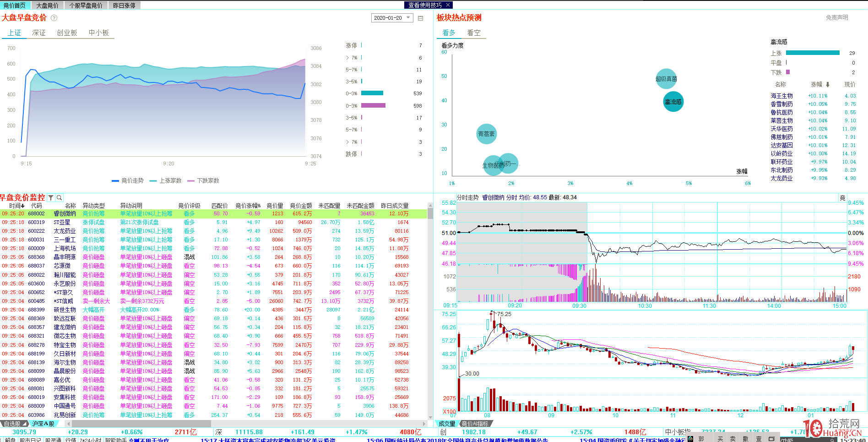Image resolution: width=868 pixels, height=442 pixels.
Task: Open 鲁抗医药 in the 禽流感 stock list
Action: click(x=781, y=112)
